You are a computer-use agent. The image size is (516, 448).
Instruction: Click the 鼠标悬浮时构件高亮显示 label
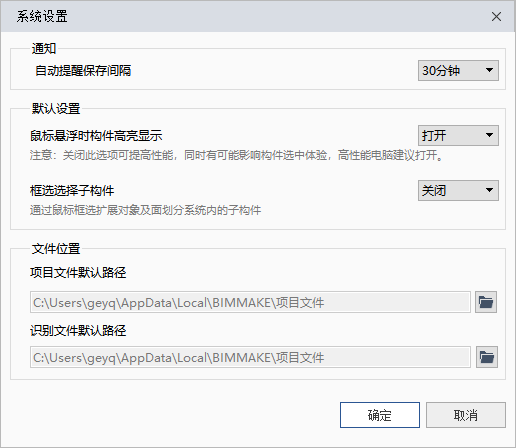96,136
